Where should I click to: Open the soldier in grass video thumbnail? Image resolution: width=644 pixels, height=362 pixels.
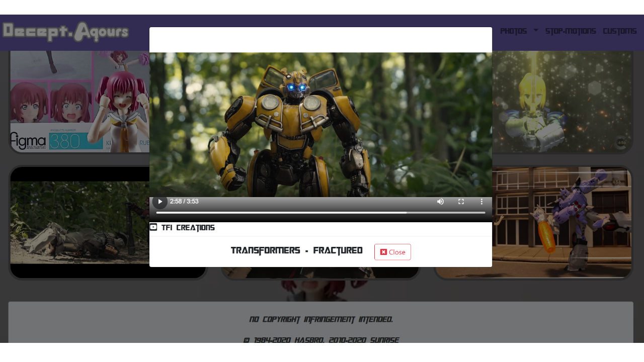point(79,223)
